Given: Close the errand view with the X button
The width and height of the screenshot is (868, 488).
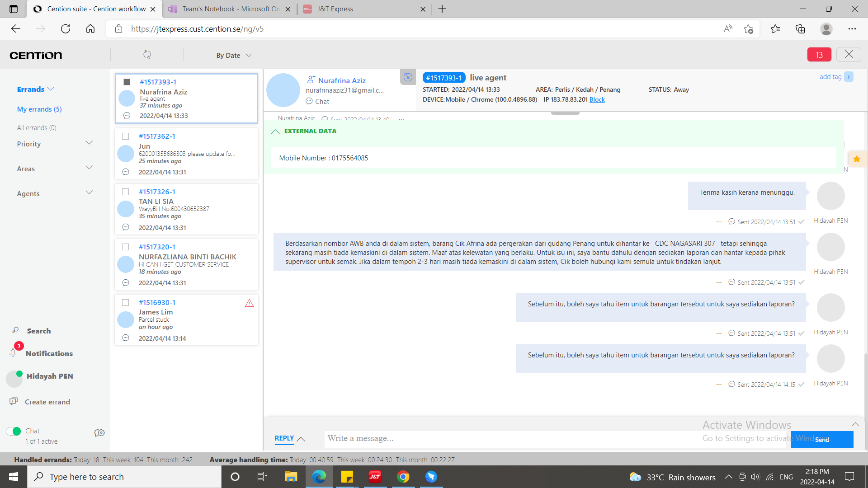Looking at the screenshot, I should 849,55.
